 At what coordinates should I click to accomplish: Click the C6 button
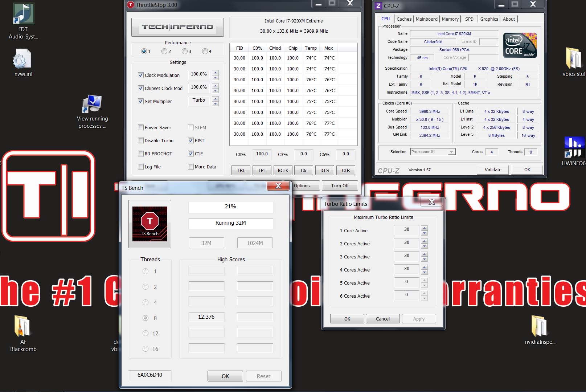tap(304, 170)
